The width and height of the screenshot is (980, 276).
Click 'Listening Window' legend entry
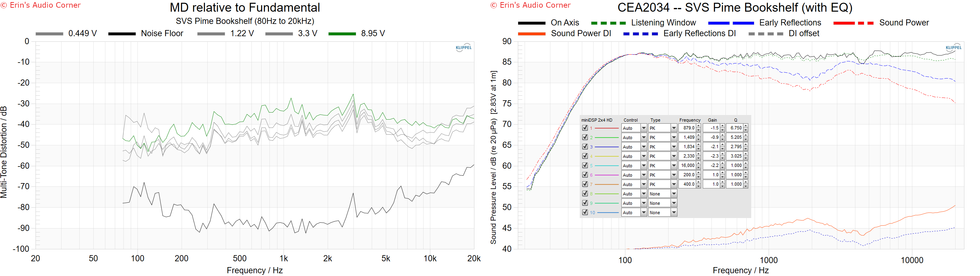click(644, 23)
